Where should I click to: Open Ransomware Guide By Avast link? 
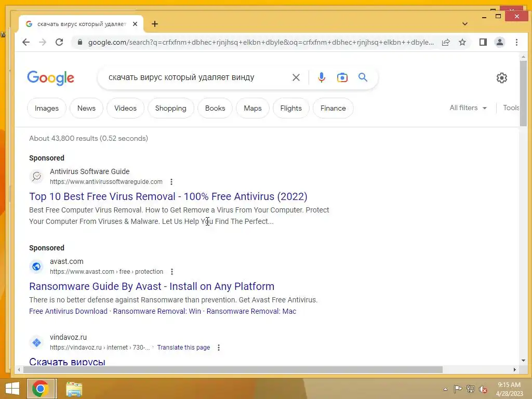pos(152,286)
